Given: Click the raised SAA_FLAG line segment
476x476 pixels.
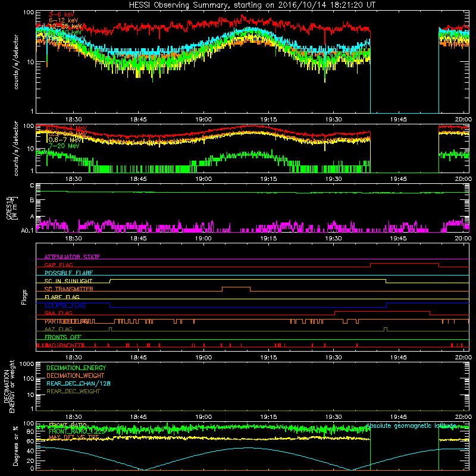Looking at the screenshot, I should click(382, 311).
